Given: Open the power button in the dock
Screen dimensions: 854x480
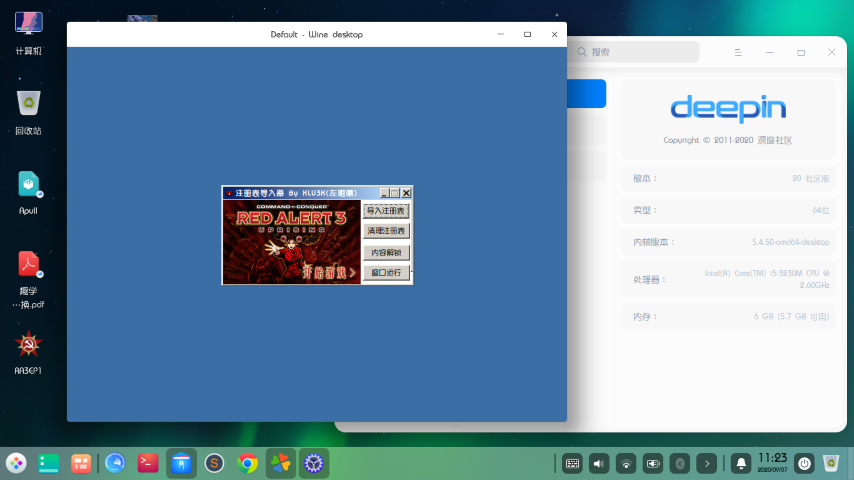Looking at the screenshot, I should click(x=804, y=464).
